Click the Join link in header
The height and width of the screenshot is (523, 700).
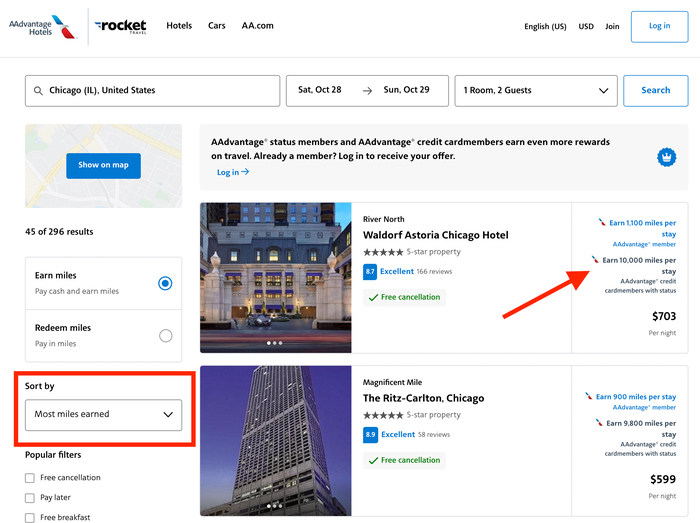[x=612, y=26]
